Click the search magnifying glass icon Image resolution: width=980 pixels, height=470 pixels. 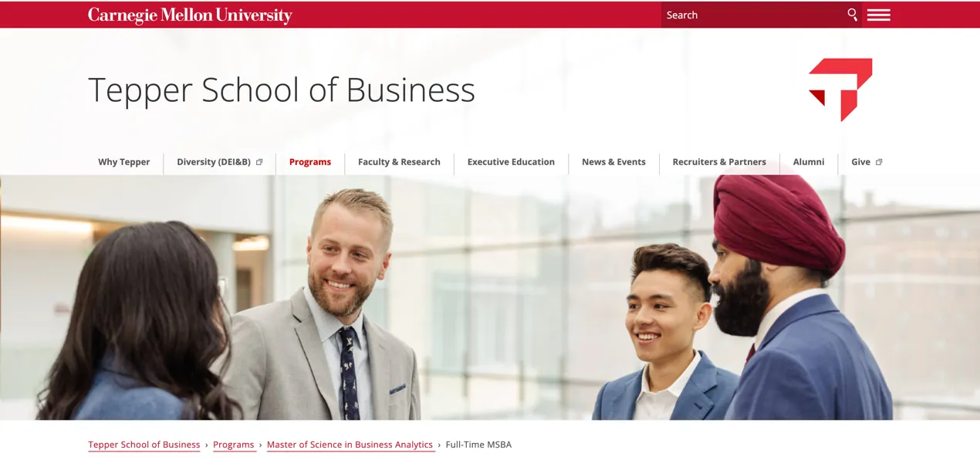(x=852, y=15)
